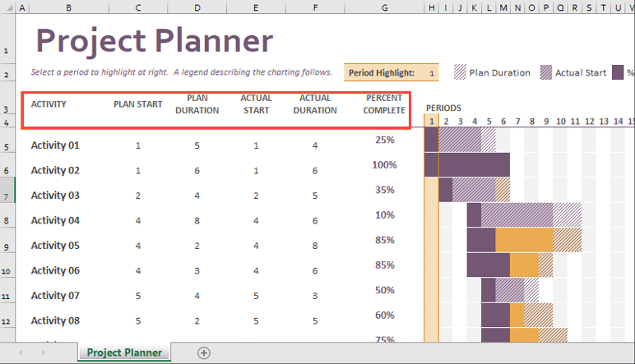
Task: Select row 12 header
Action: pos(7,315)
